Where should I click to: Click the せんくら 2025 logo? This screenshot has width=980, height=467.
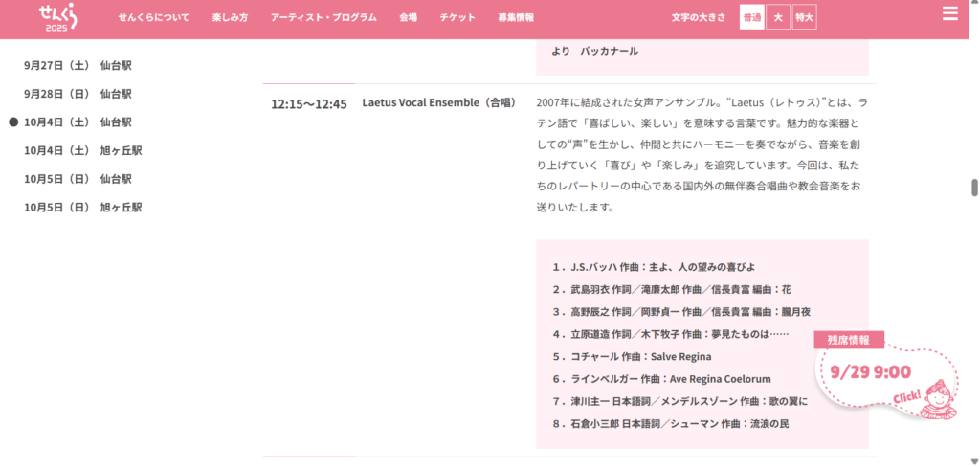(x=57, y=17)
